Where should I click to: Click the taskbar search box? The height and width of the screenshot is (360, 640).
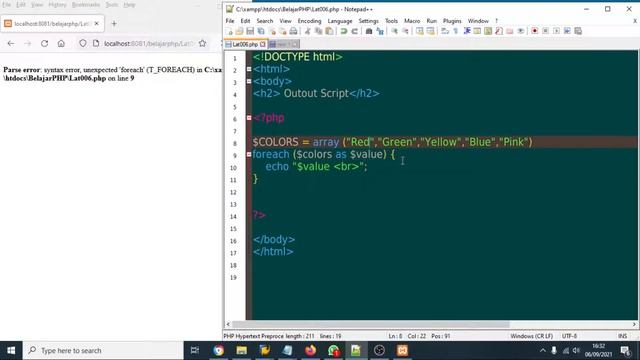tap(103, 351)
